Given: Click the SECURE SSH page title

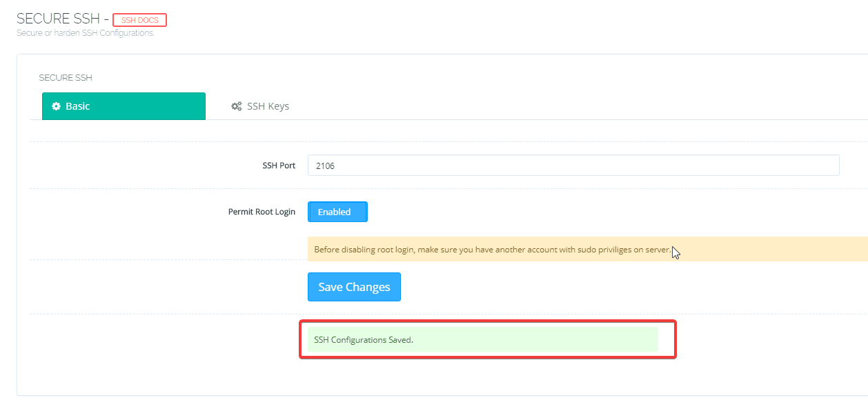Looking at the screenshot, I should click(x=58, y=19).
